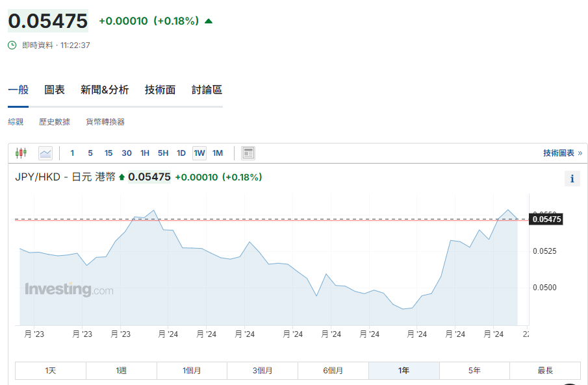Select the 5年 time range button
This screenshot has width=588, height=385.
point(474,371)
